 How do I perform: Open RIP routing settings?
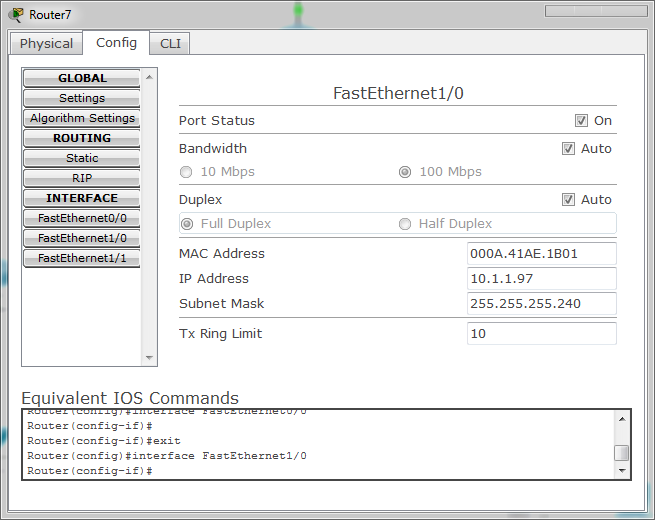(82, 178)
